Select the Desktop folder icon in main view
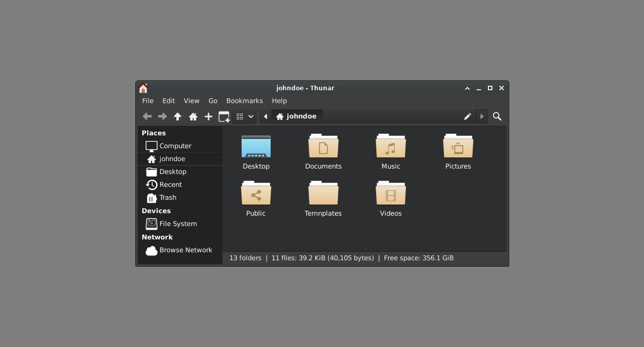Screen dimensions: 644x347 coord(256,147)
